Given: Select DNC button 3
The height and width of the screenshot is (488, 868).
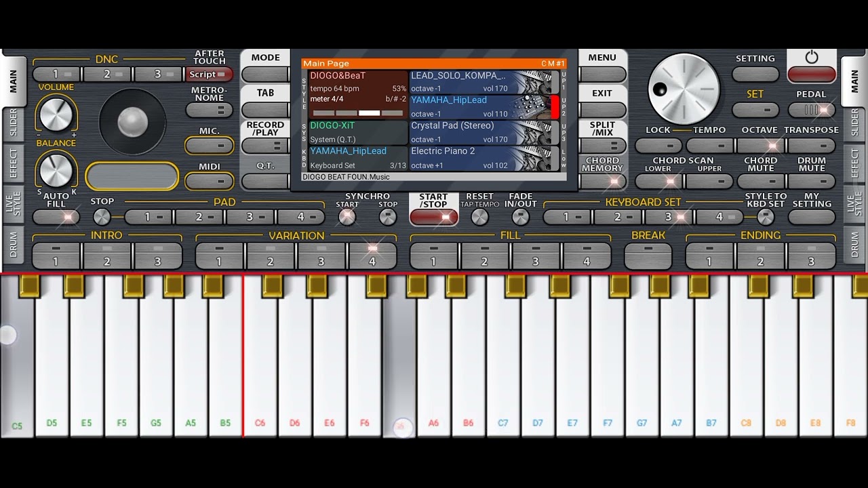Looking at the screenshot, I should click(x=158, y=75).
